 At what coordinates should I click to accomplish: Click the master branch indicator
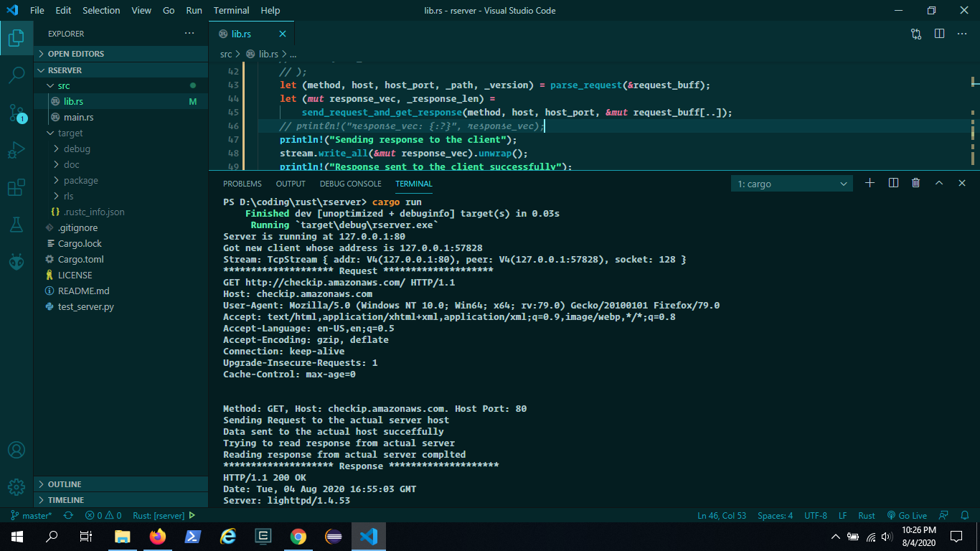click(32, 516)
